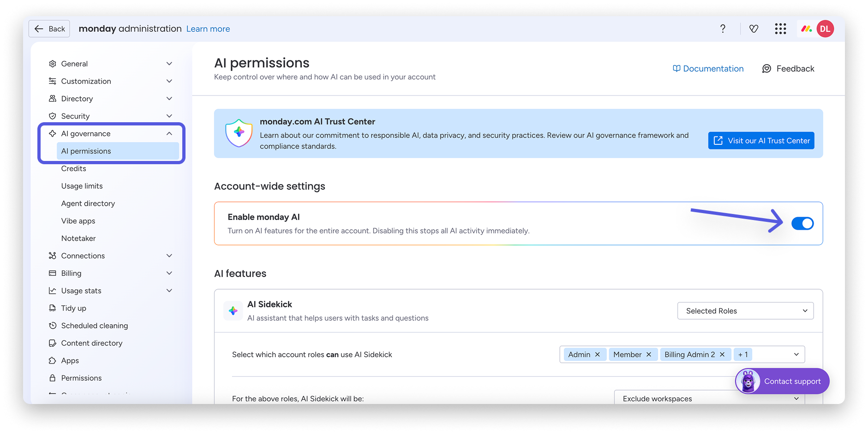Click the Permissions lock icon
Viewport: 868px width, 434px height.
[x=53, y=378]
